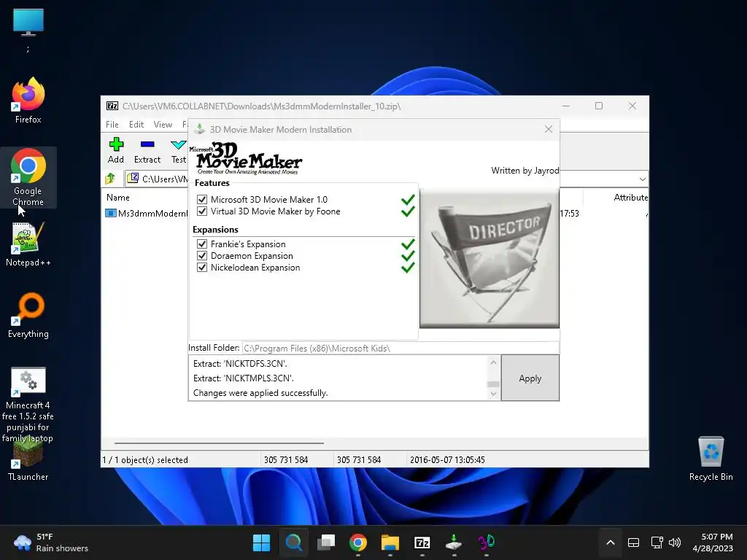Click the "Extract: 'NICKTDFS.3CN'." log line
Screen dimensions: 747x560
240,363
